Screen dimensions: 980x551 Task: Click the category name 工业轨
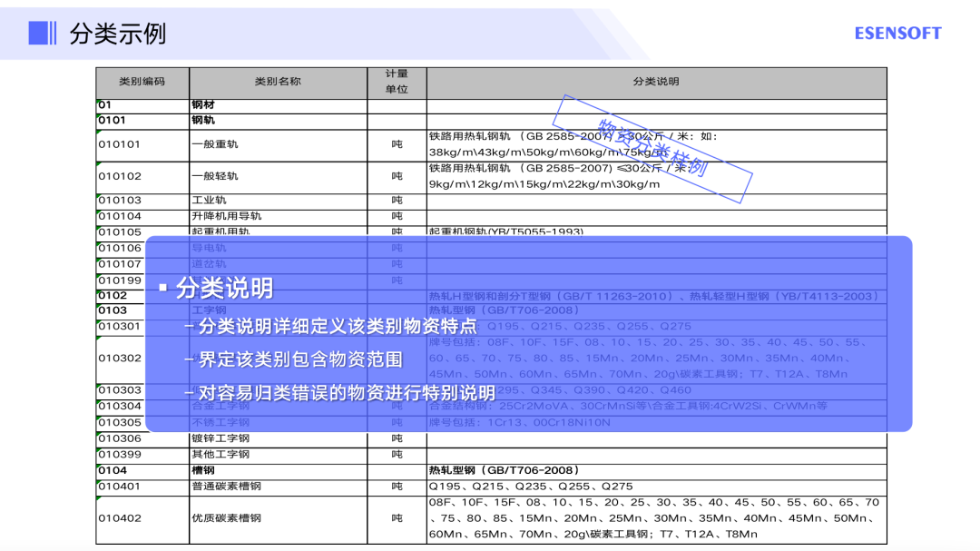(210, 200)
